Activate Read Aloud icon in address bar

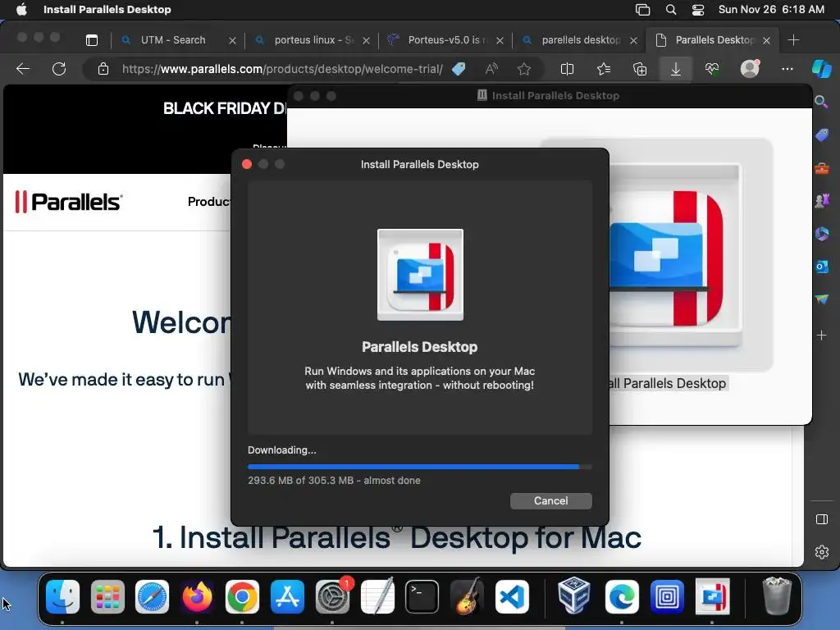(x=491, y=69)
